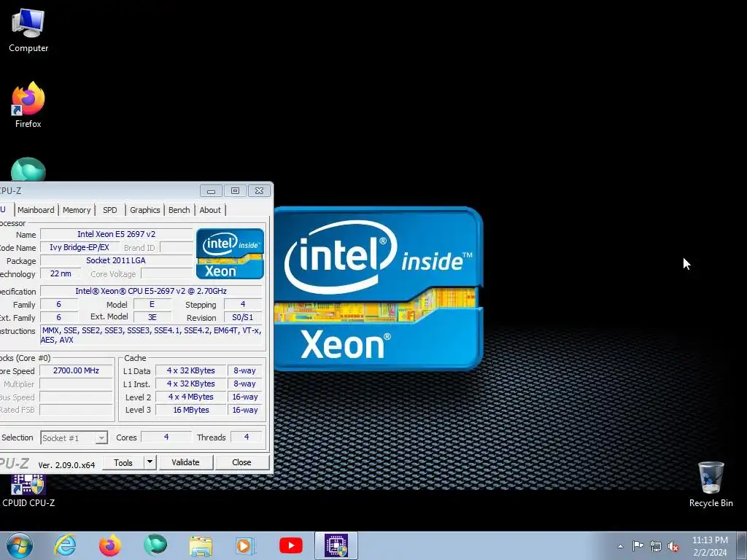
Task: Open the CPUID CPU-Z desktop shortcut
Action: click(x=28, y=491)
